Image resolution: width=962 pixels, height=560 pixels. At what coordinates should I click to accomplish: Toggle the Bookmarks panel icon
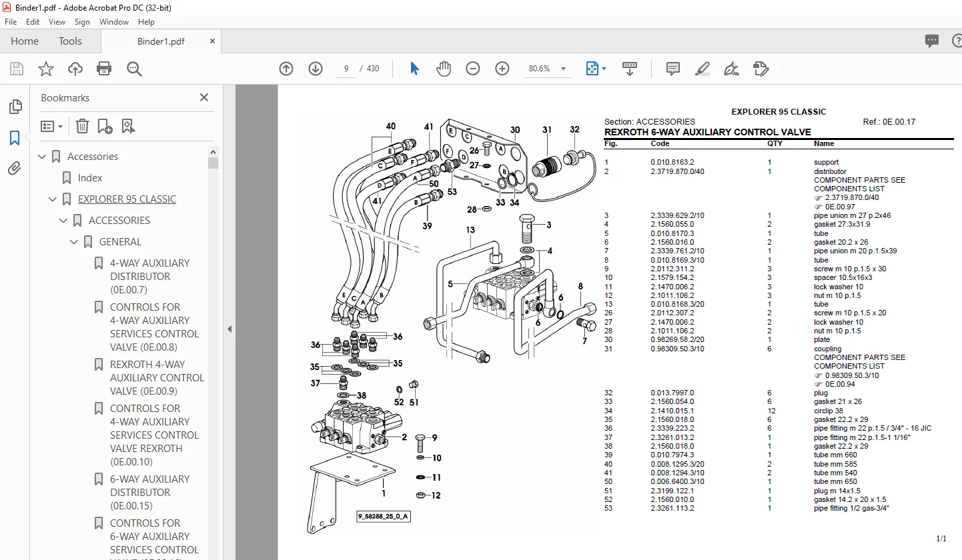coord(15,138)
